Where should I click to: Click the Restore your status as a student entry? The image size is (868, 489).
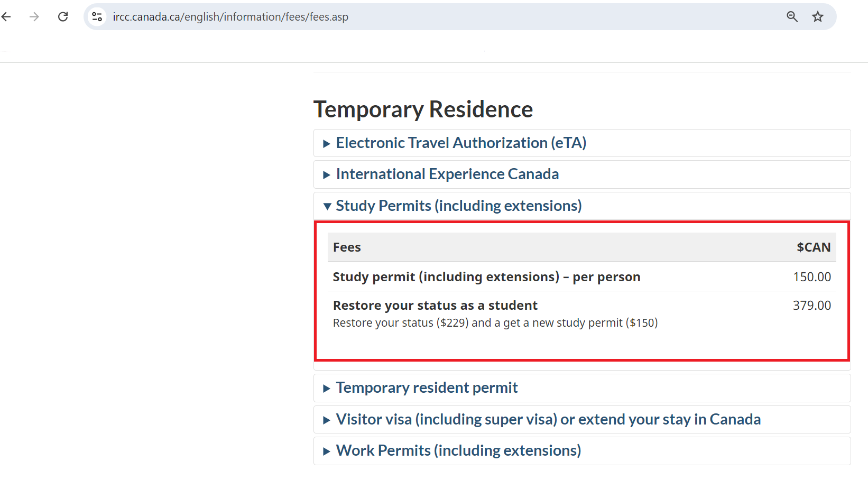click(435, 305)
